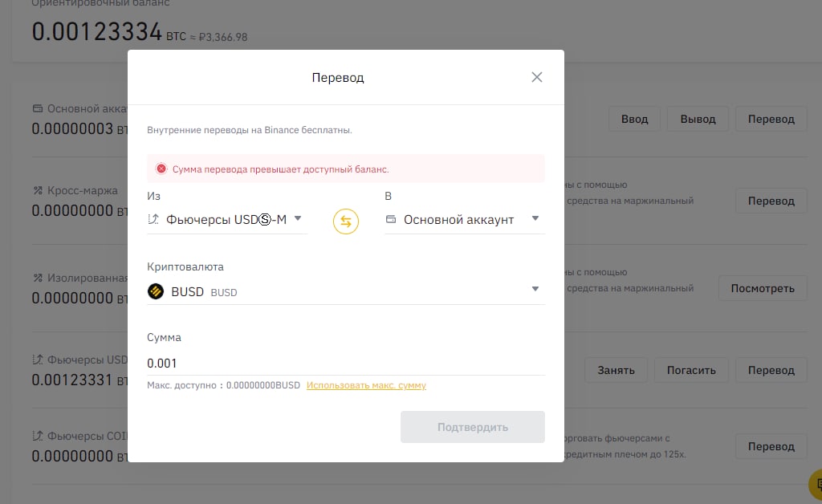Screen dimensions: 822x504
Task: Click the Подтвердить button
Action: 472,427
